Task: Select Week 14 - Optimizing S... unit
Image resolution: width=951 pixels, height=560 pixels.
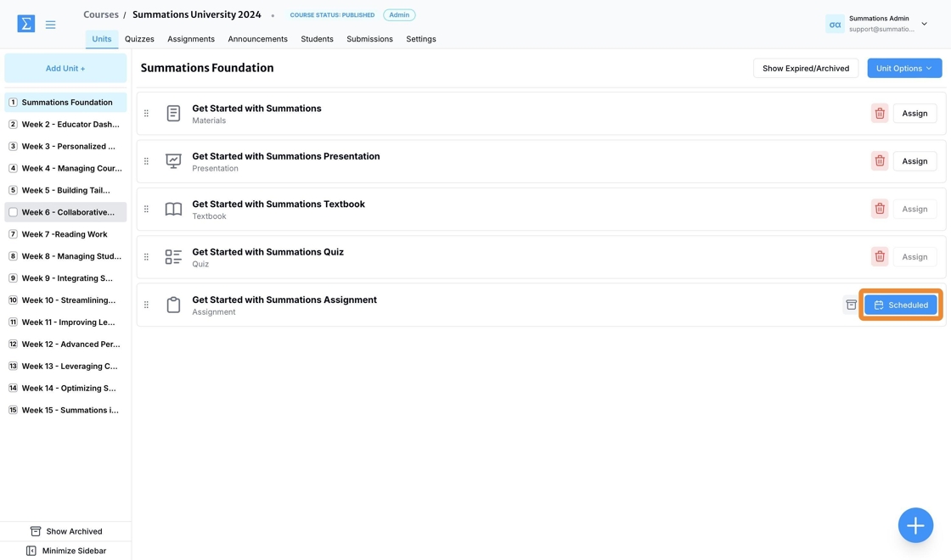Action: (65, 388)
